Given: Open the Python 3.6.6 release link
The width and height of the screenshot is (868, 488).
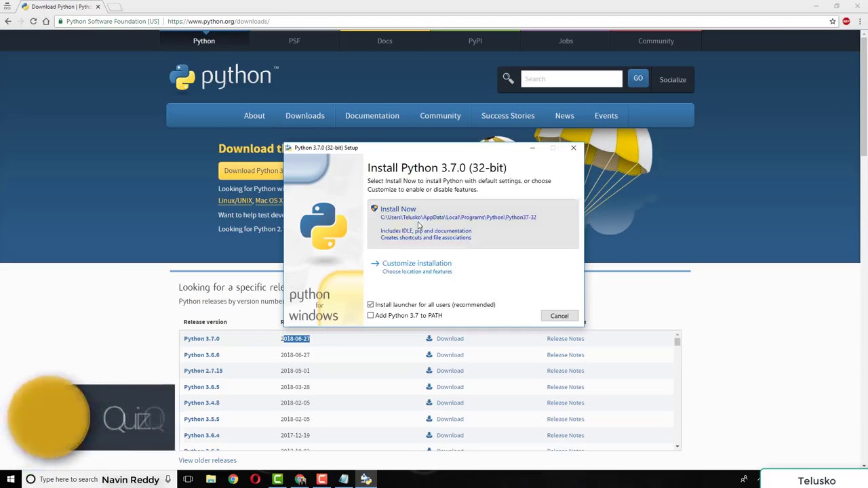Looking at the screenshot, I should tap(201, 354).
